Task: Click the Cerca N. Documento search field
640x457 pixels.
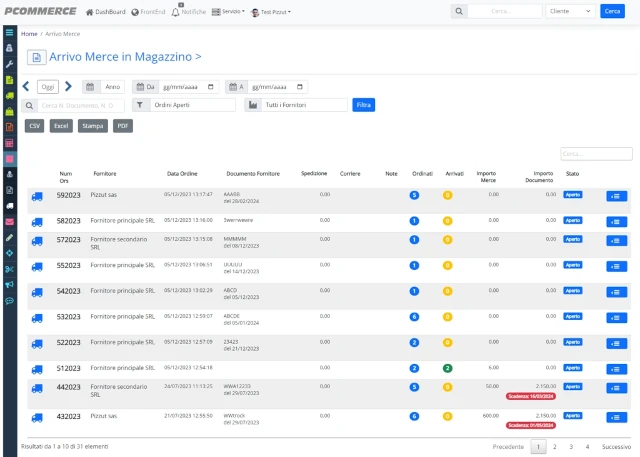Action: 81,106
